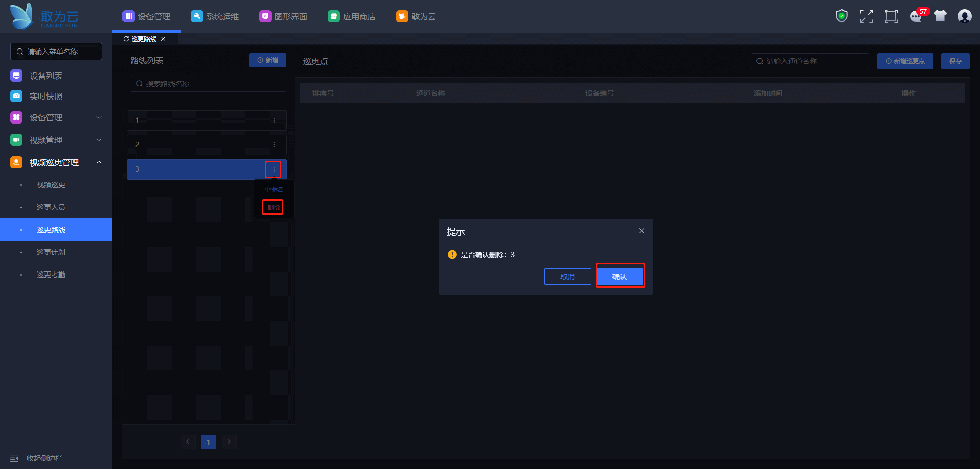Click the 系统运维 wrench icon
Viewport: 980px width, 469px height.
(197, 16)
